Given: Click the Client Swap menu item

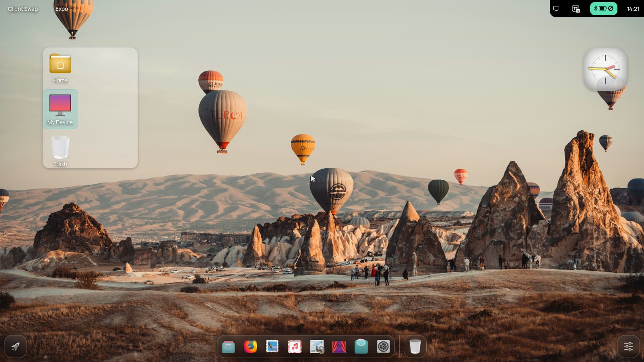Looking at the screenshot, I should (x=23, y=9).
